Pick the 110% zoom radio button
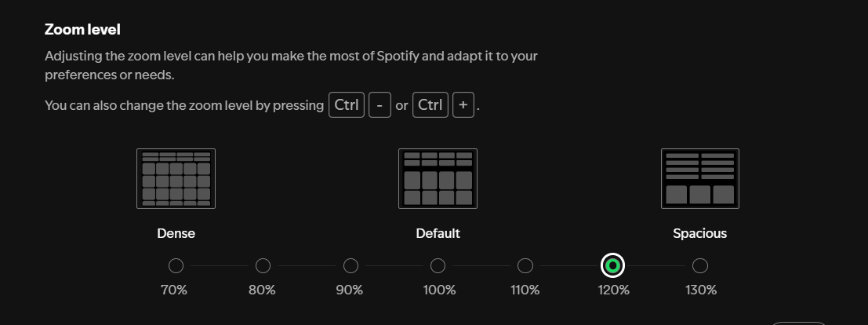The height and width of the screenshot is (325, 868). [525, 266]
